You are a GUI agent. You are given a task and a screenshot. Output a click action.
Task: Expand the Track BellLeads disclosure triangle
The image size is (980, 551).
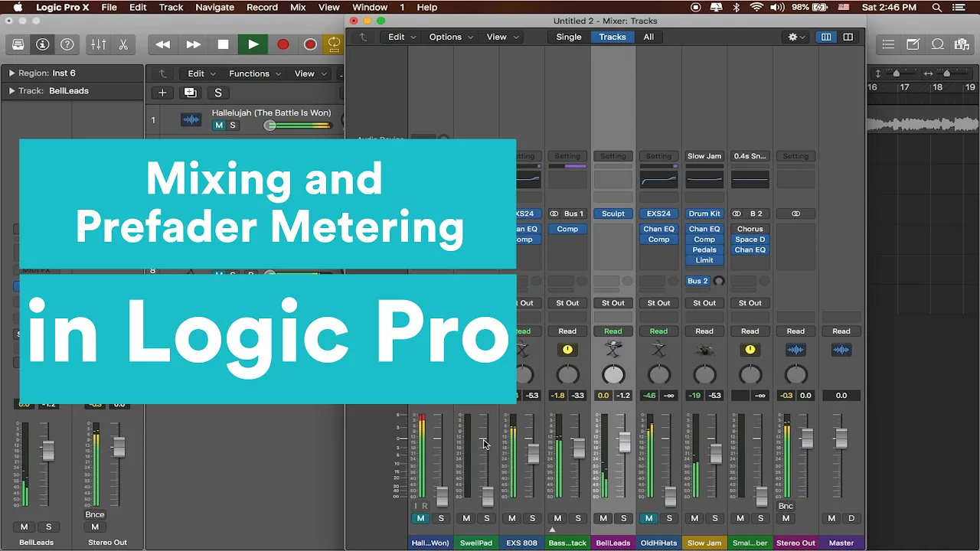[x=11, y=90]
